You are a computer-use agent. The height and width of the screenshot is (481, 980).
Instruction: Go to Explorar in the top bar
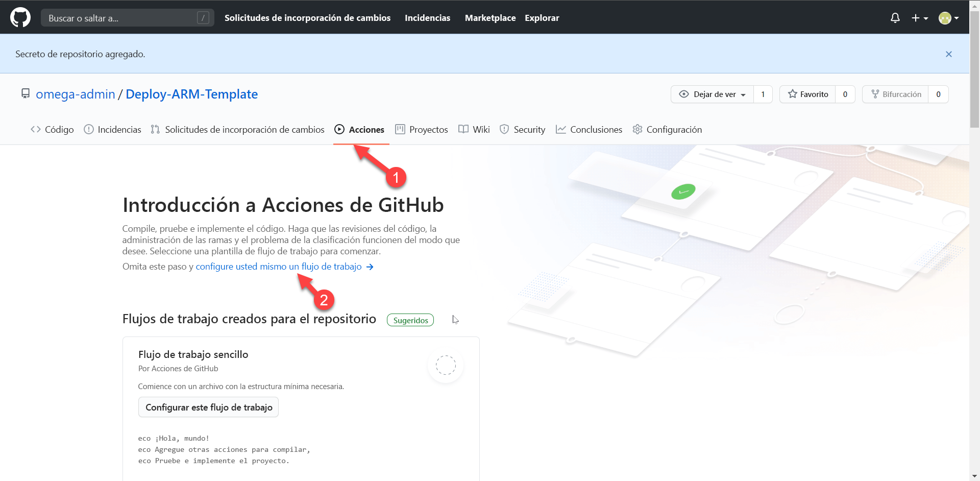pyautogui.click(x=542, y=18)
